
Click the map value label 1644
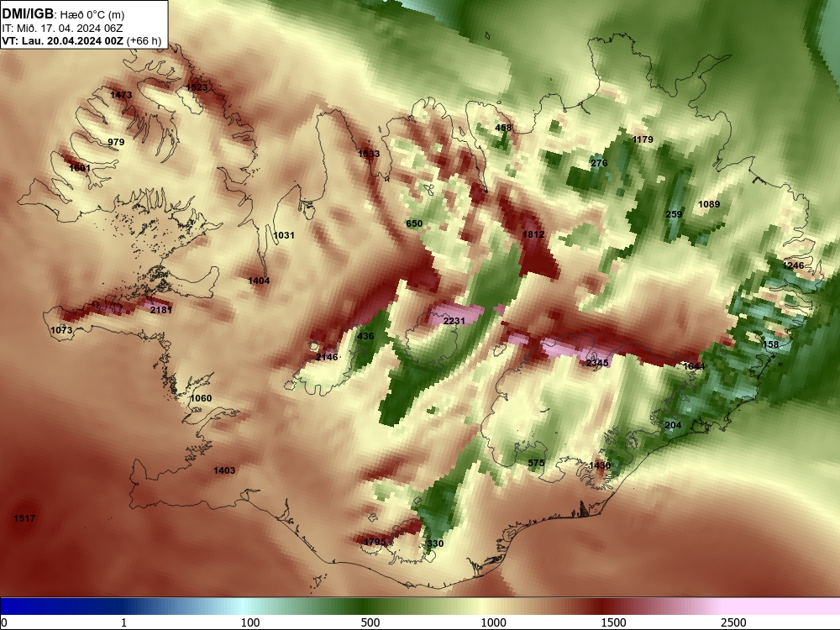(695, 366)
